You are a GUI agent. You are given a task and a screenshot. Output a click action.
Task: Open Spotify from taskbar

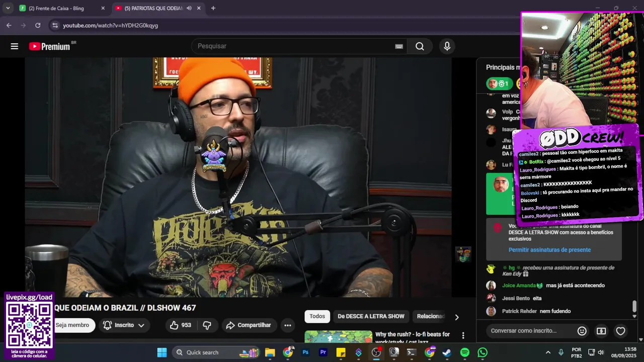coord(465,352)
